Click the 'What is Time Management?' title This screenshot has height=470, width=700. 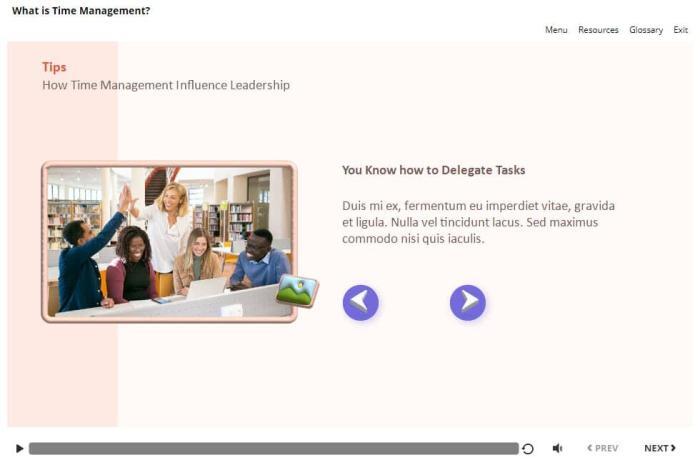coord(81,11)
